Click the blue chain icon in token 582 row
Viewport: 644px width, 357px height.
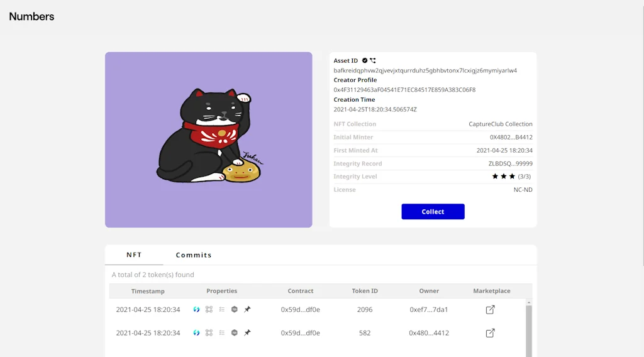click(196, 332)
